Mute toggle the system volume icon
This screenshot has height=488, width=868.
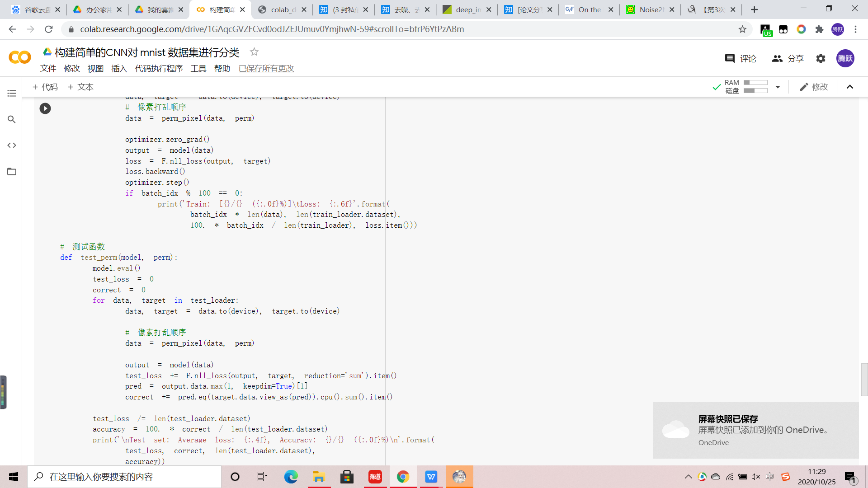756,477
